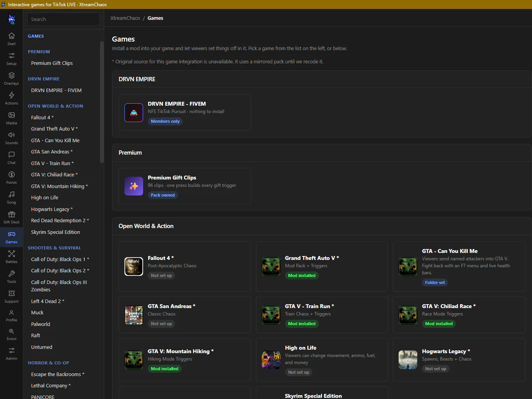Open the GTA - Can You Kill Me card
Image resolution: width=532 pixels, height=399 pixels.
point(459,267)
